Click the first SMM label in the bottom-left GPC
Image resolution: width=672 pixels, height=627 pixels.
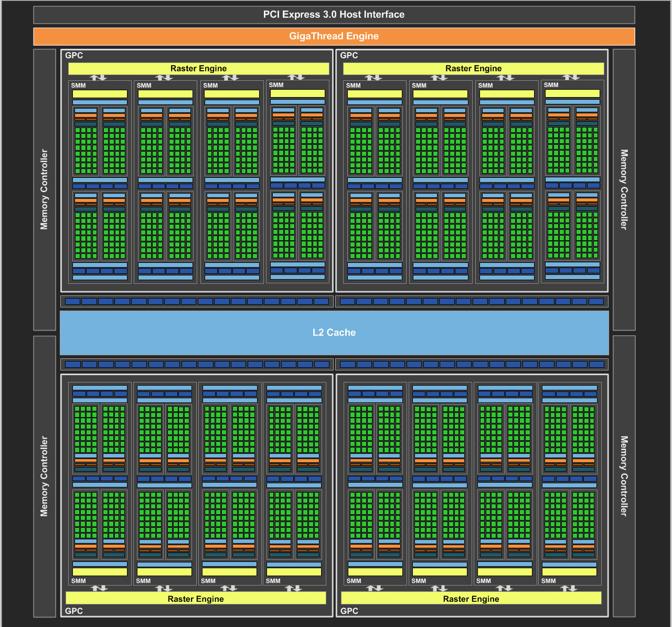(78, 581)
